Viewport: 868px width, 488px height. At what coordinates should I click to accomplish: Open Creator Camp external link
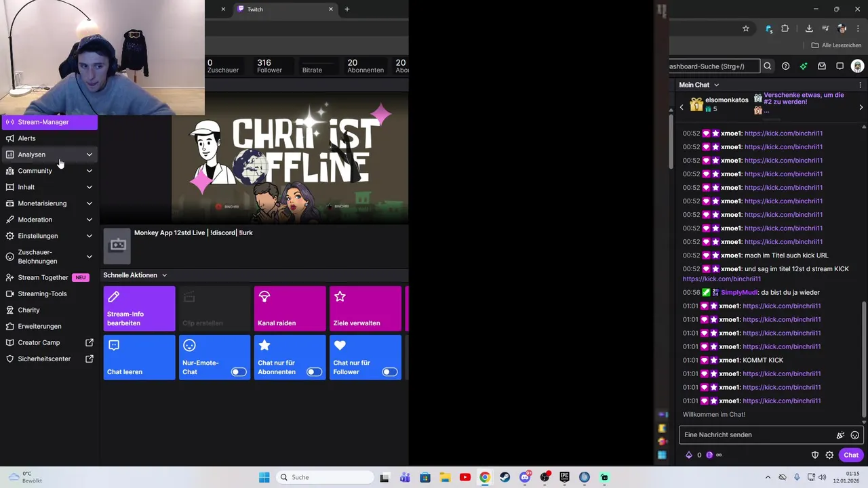(49, 342)
